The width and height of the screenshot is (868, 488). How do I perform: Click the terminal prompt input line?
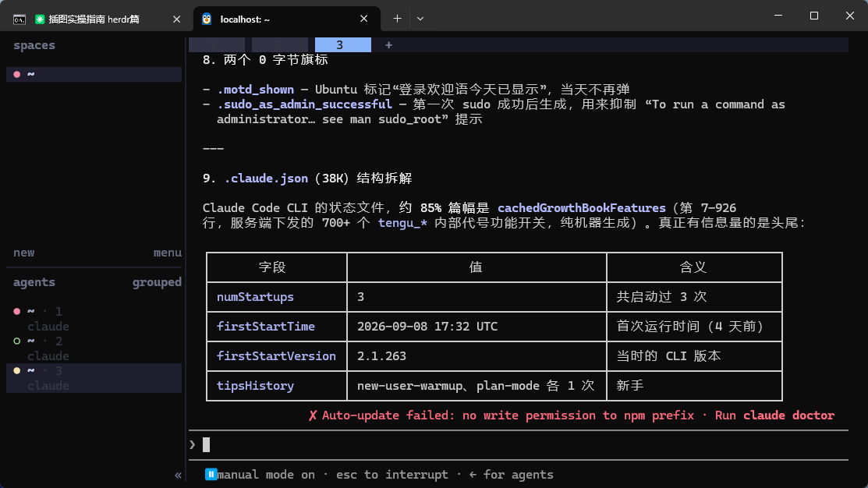click(518, 445)
